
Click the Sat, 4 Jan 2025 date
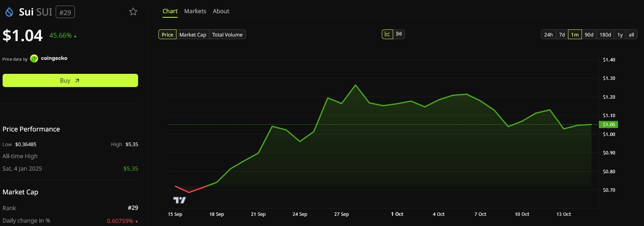tap(22, 169)
